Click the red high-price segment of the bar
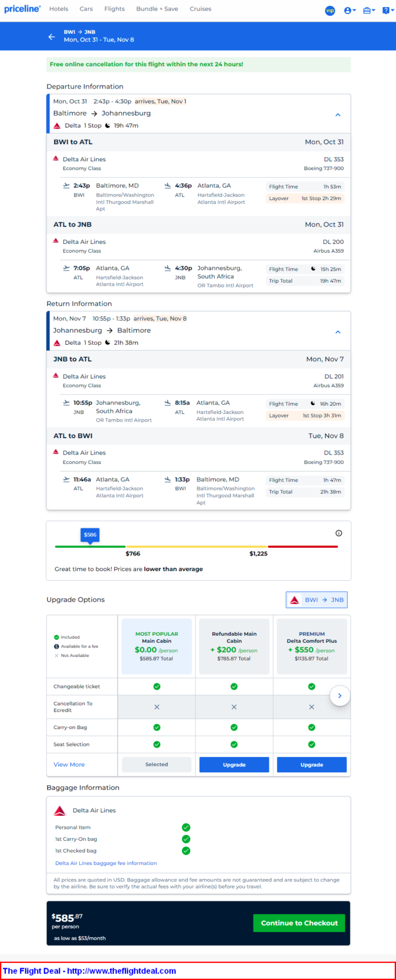Viewport: 396px width, 980px height. point(303,547)
